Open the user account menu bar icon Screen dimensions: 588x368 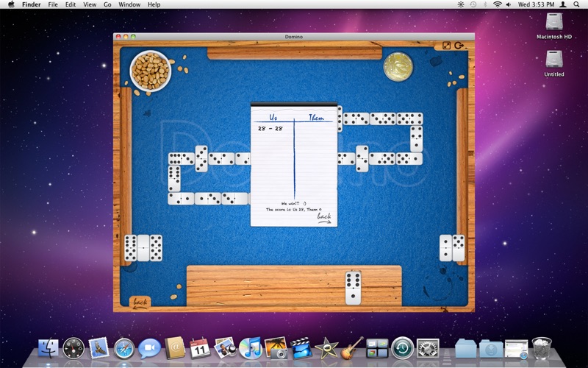[x=563, y=4]
